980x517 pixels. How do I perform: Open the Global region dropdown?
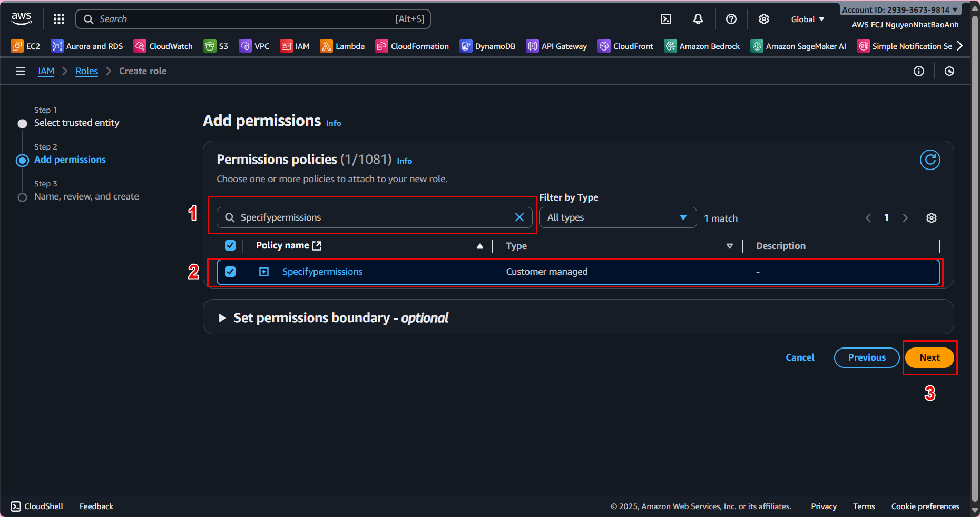point(807,19)
